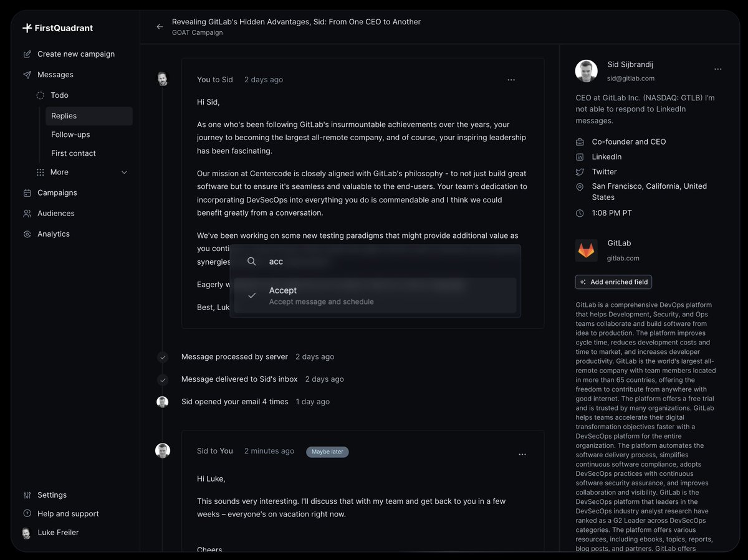
Task: Click the FirstQuadrant logo
Action: pyautogui.click(x=57, y=28)
